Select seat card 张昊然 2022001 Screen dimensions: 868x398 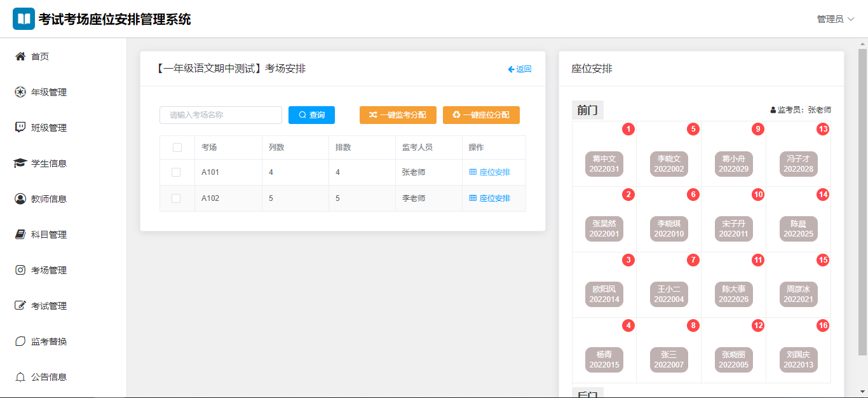point(604,229)
